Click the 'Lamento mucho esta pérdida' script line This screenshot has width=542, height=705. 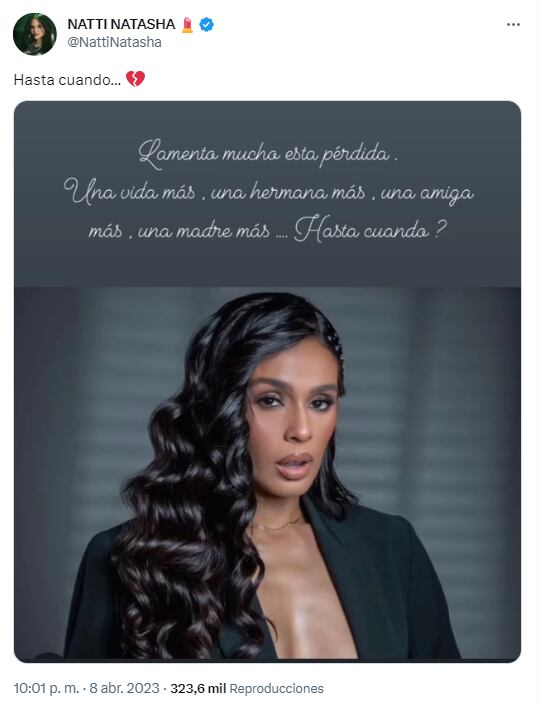(x=268, y=154)
